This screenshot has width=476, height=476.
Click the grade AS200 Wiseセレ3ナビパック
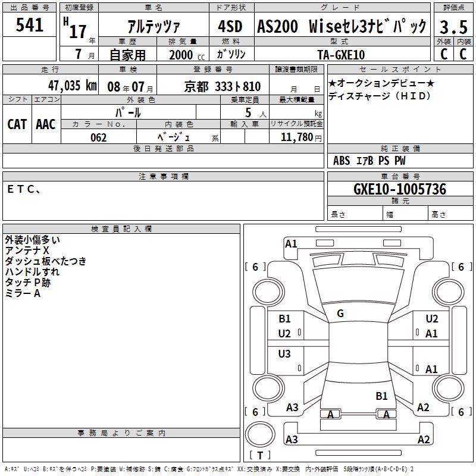(342, 26)
